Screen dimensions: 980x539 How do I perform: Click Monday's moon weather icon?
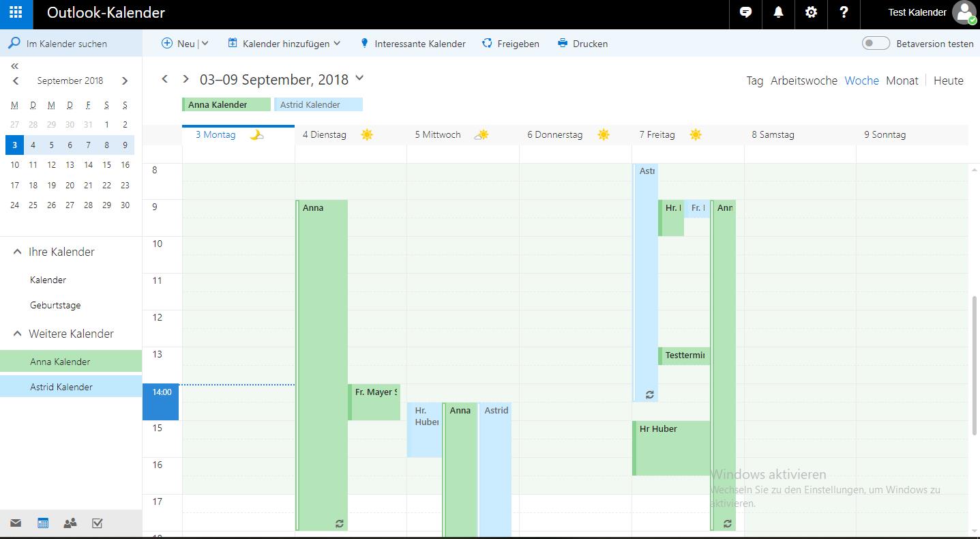(x=256, y=134)
